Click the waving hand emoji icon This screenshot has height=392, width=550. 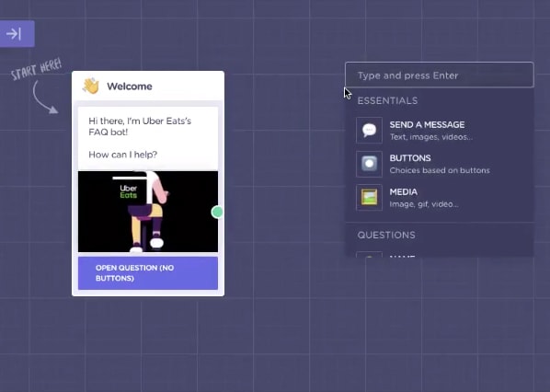[x=91, y=86]
